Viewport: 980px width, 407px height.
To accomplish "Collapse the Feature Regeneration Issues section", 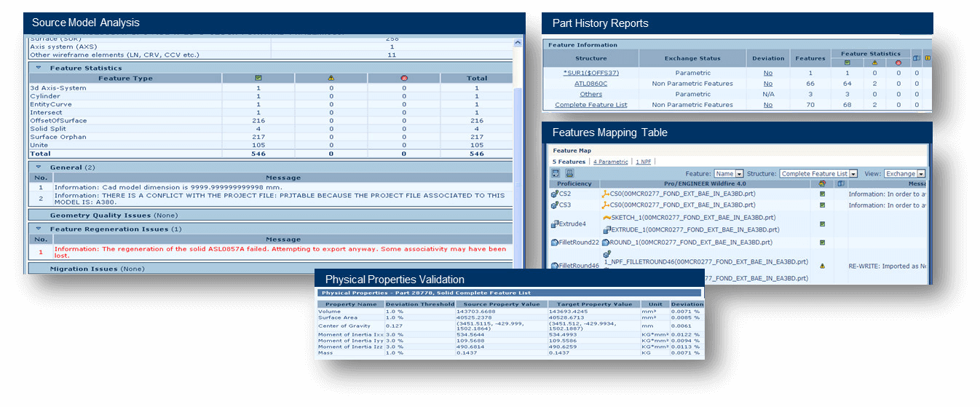I will (x=38, y=229).
